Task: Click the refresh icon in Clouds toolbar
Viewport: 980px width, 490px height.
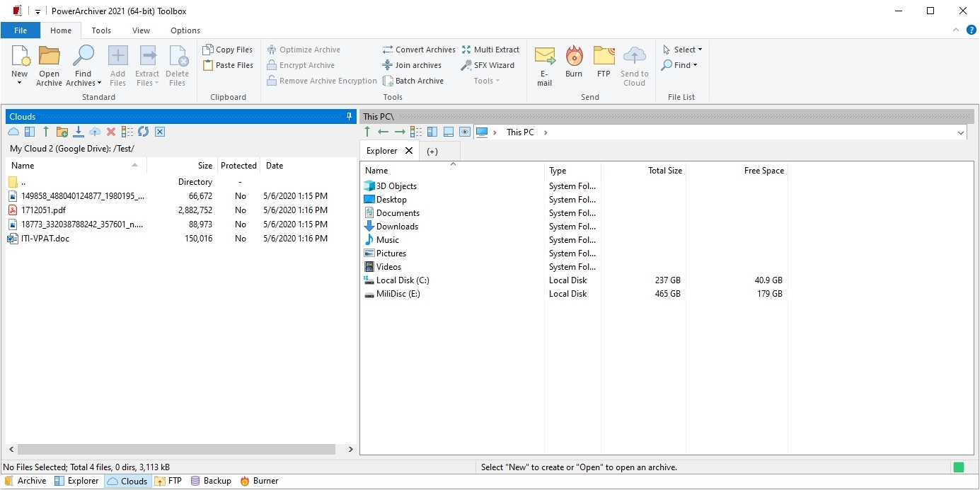Action: point(144,132)
